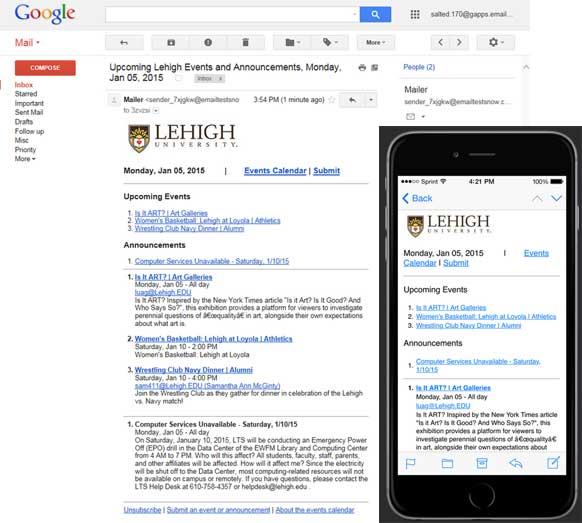Click 'About the events calendar' link
Image resolution: width=582 pixels, height=523 pixels.
point(315,510)
